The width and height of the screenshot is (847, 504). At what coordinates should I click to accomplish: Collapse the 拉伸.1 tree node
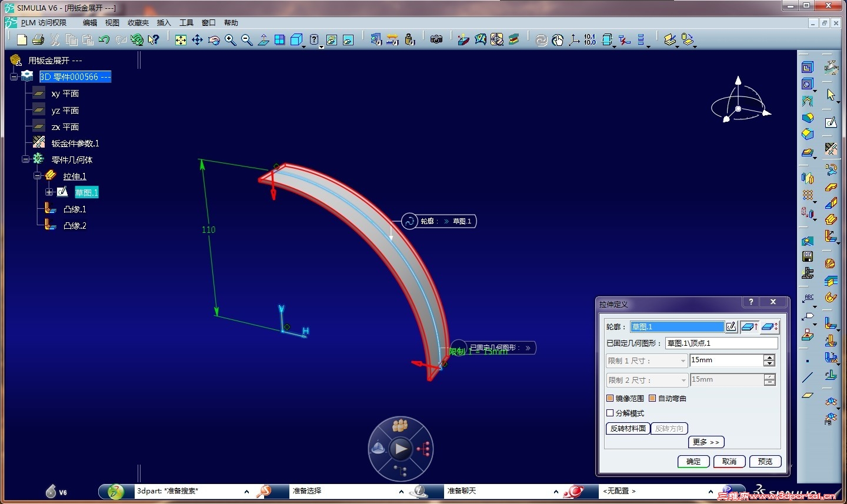coord(37,176)
